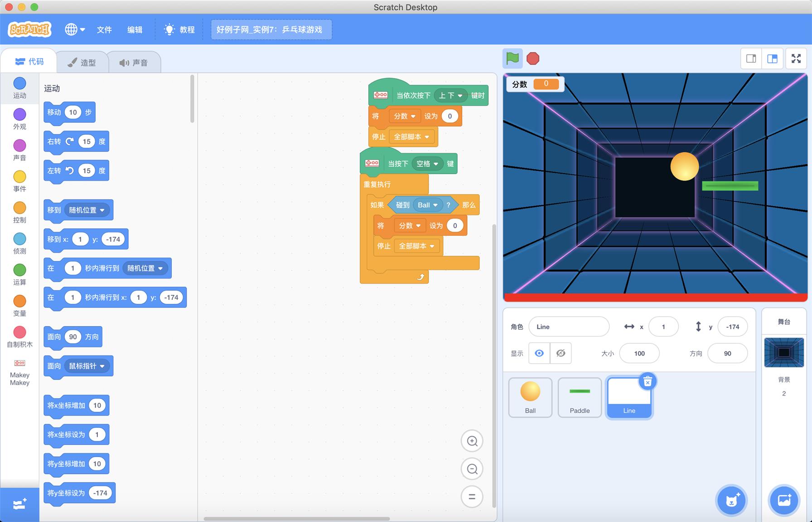Select the 变量 orange category circle

(19, 301)
